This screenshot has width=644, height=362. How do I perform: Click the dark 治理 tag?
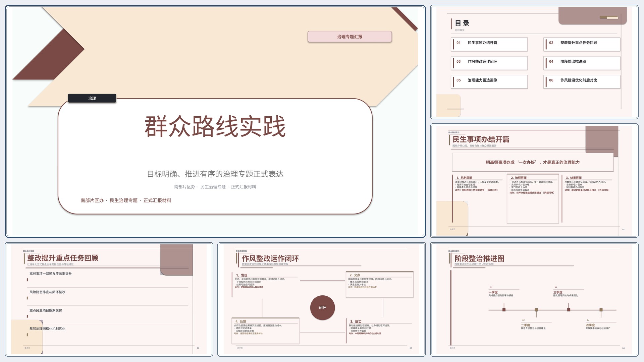[92, 98]
